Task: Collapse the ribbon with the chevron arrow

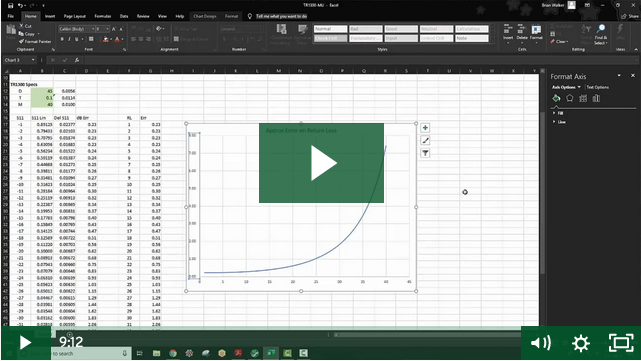Action: pos(636,49)
